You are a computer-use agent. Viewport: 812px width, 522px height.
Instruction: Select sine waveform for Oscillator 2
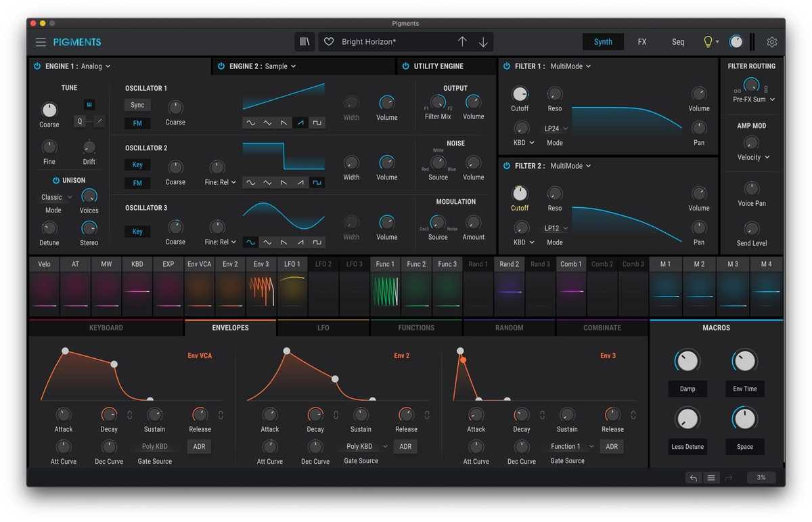pos(251,183)
